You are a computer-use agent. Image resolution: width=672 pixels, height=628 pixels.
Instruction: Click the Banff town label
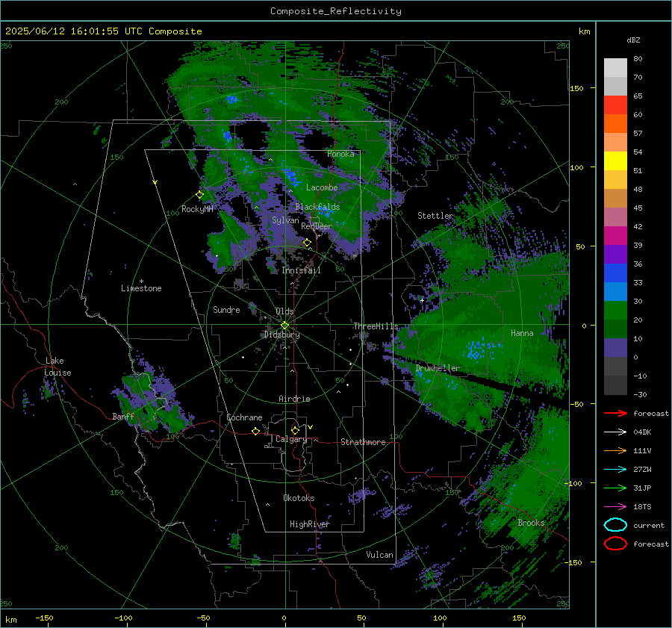click(123, 416)
